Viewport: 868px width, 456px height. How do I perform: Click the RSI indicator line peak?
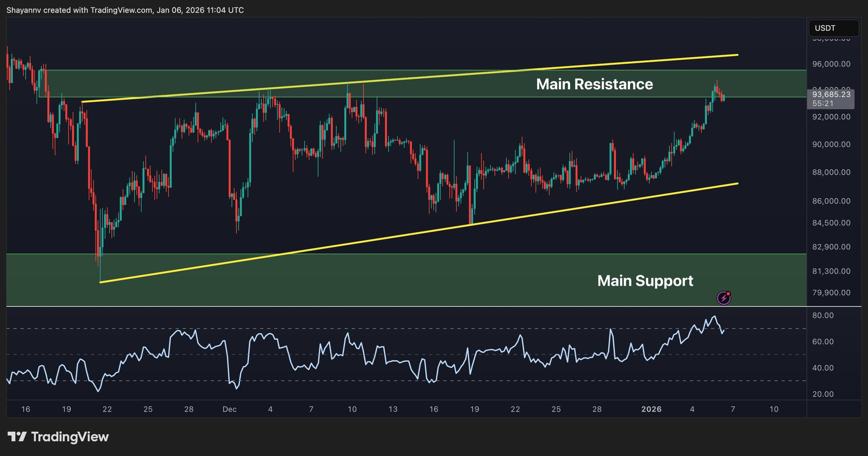tap(715, 317)
